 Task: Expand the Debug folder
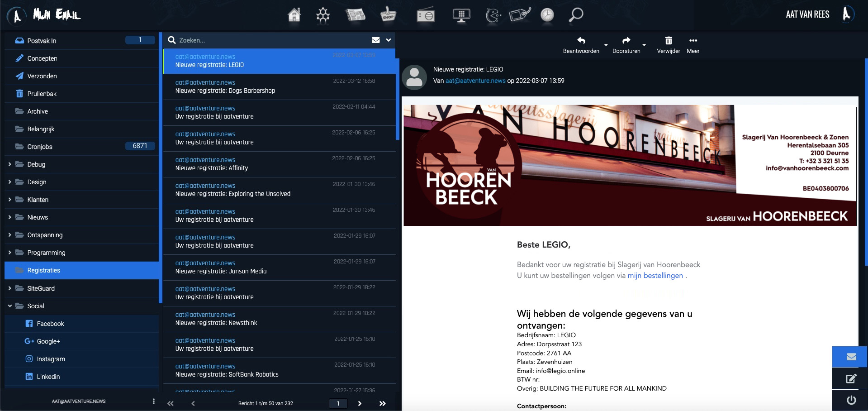(9, 164)
